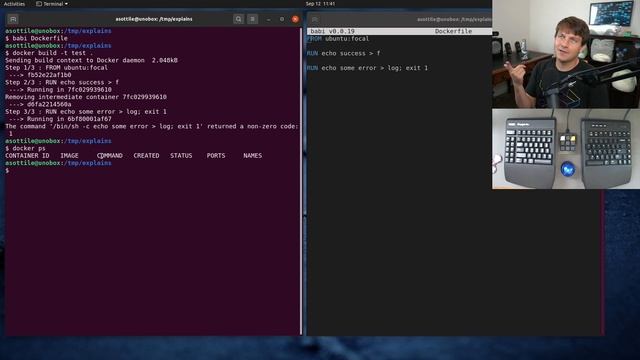Click 'RUN echo some error > log; exit 1' in editor

pos(367,68)
